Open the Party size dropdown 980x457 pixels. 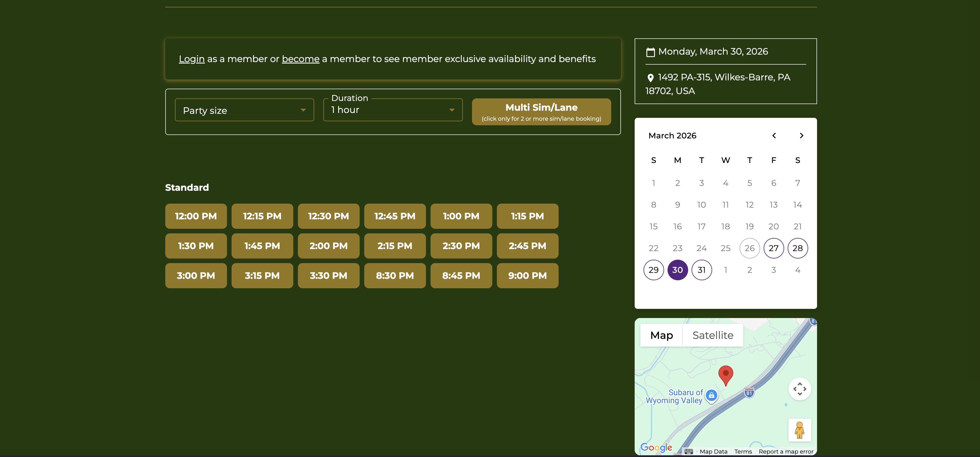tap(244, 110)
